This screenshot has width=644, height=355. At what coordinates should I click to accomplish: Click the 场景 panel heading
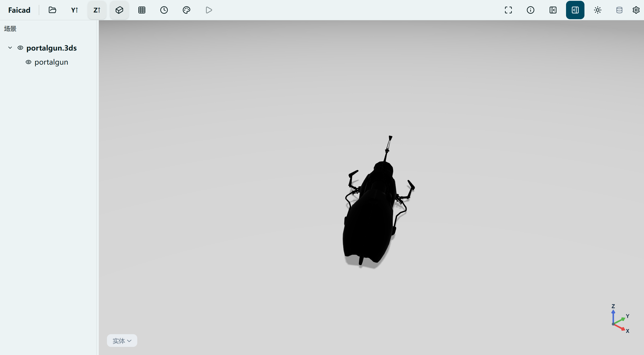pyautogui.click(x=10, y=29)
